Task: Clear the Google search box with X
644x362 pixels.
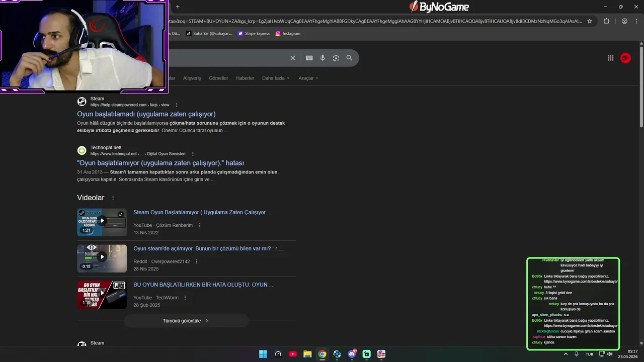Action: point(293,58)
